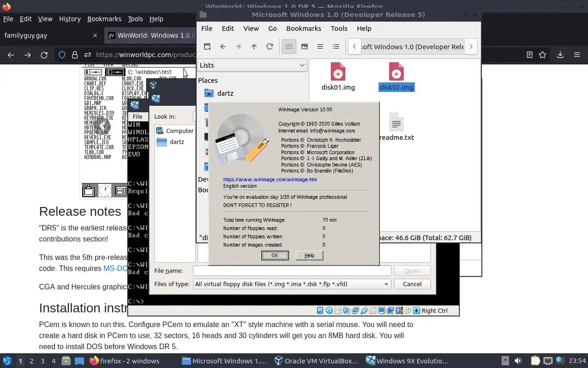Switch file manager to icon view
This screenshot has height=368, width=588.
pos(289,46)
